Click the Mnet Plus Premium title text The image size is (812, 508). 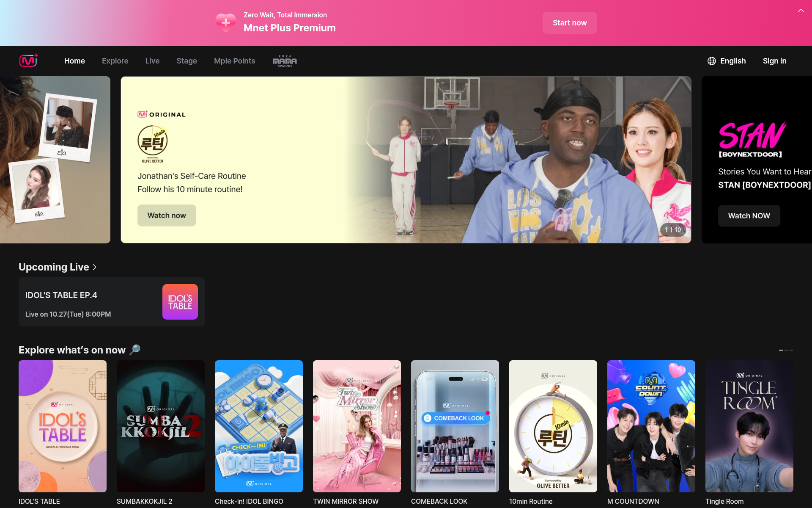290,28
